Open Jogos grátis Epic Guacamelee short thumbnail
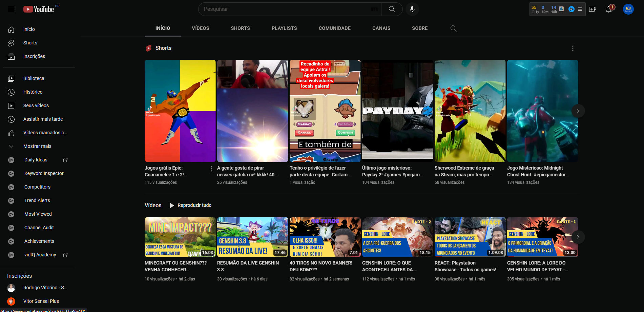 (180, 111)
